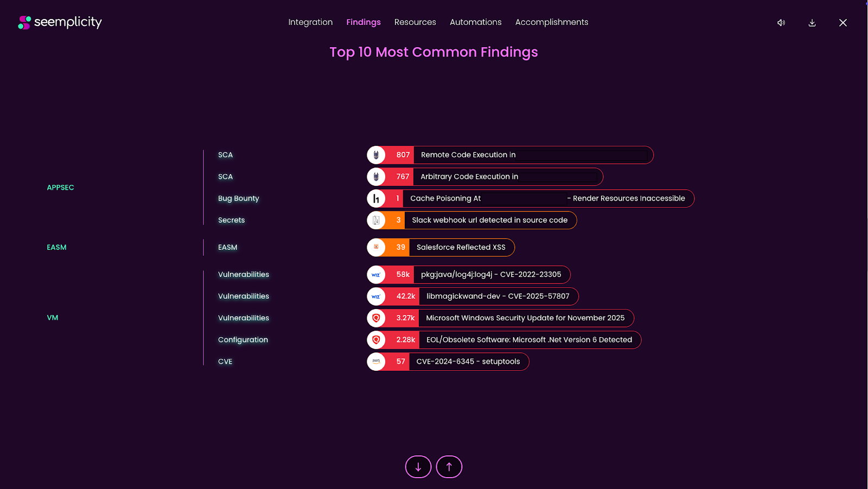Click the Seemplicity logo
Screen dimensions: 868x489
click(60, 22)
